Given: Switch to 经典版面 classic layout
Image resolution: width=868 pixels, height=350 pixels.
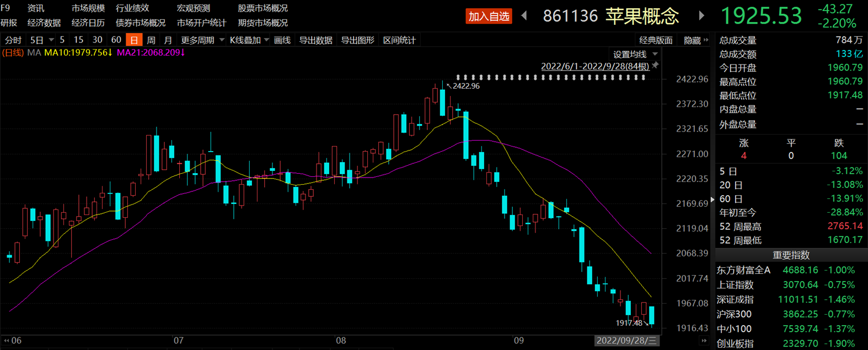Looking at the screenshot, I should (656, 40).
